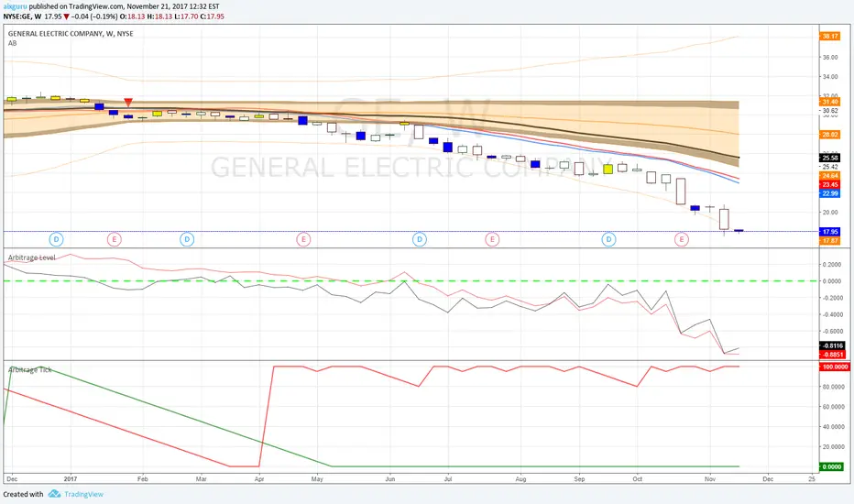Click the yellow weekly candle in mid-September
The image size is (854, 504).
608,169
